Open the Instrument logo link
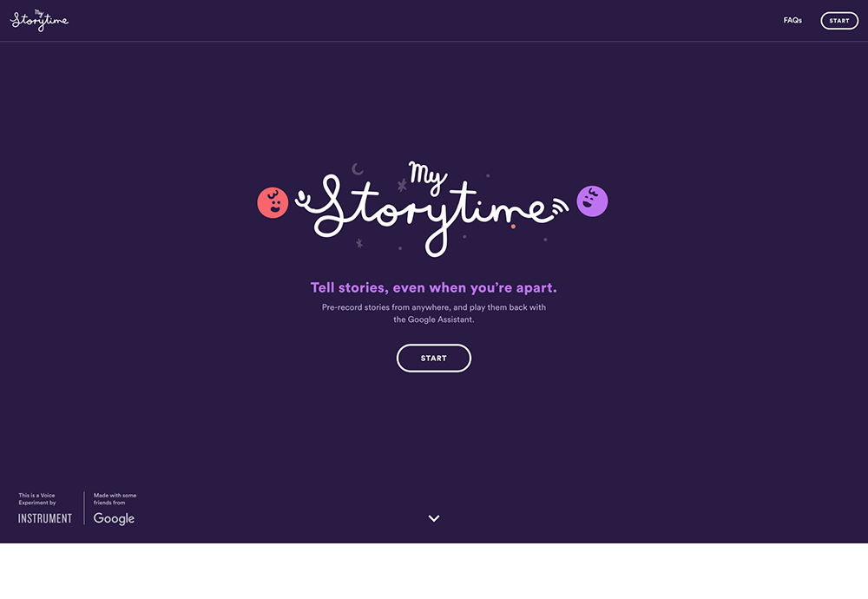 pyautogui.click(x=45, y=519)
